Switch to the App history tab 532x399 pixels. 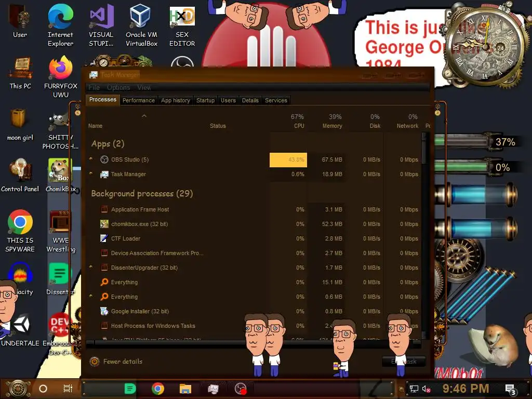pyautogui.click(x=176, y=100)
